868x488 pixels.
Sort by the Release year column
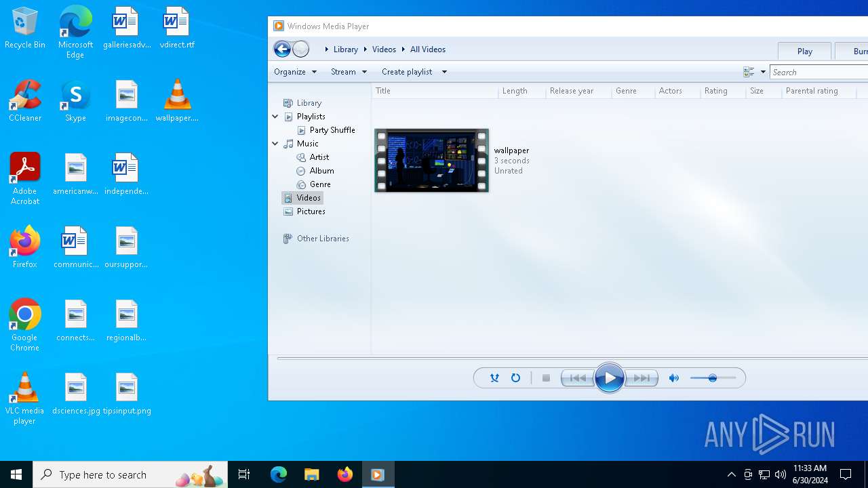(578, 91)
